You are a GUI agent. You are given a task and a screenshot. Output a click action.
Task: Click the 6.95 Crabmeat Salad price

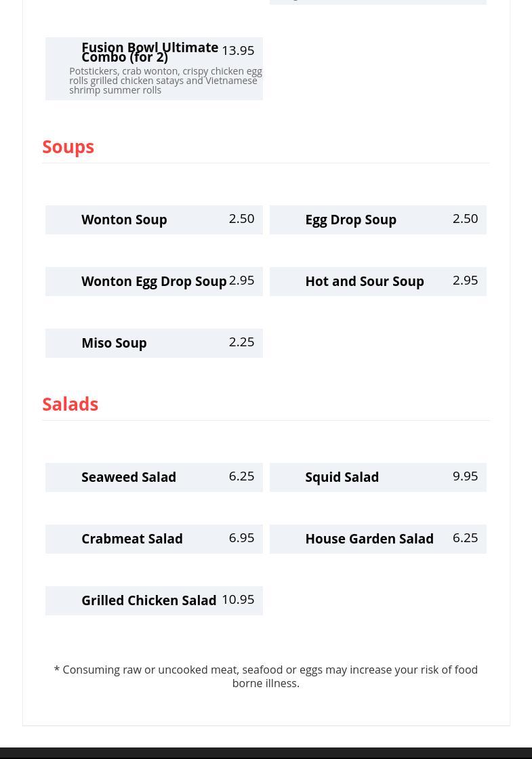click(x=241, y=538)
